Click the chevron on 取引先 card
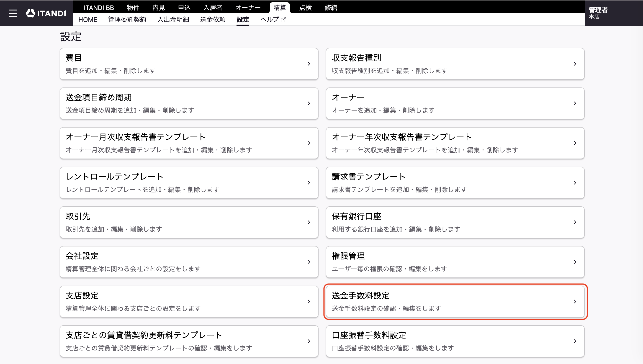The width and height of the screenshot is (643, 364). (309, 222)
